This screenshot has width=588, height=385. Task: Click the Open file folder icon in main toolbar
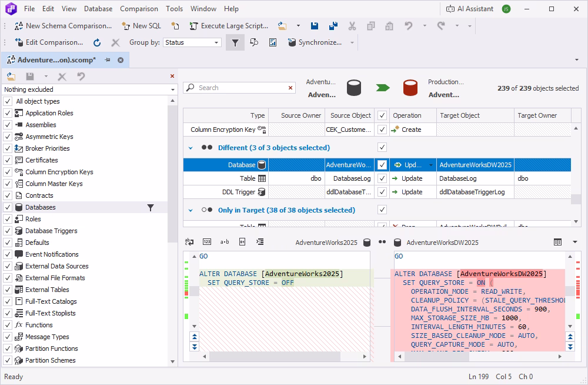pyautogui.click(x=282, y=26)
